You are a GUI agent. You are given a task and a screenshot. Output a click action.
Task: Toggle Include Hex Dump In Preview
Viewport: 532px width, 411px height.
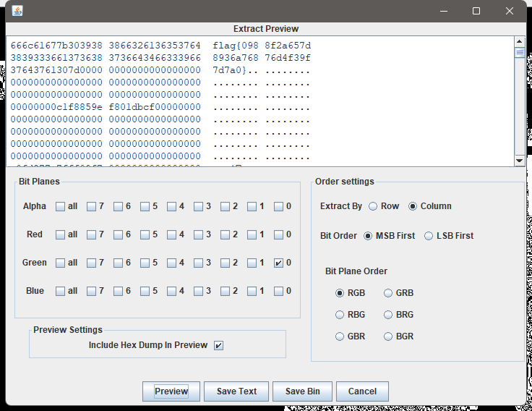pyautogui.click(x=219, y=345)
